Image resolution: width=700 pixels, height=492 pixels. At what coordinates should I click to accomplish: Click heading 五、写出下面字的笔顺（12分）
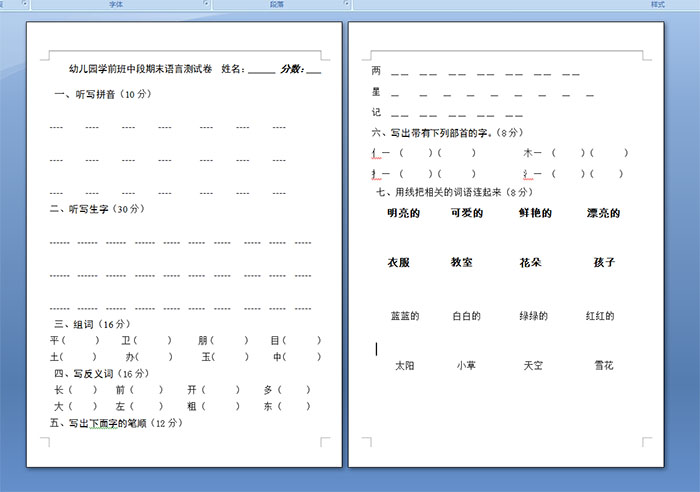pos(116,423)
